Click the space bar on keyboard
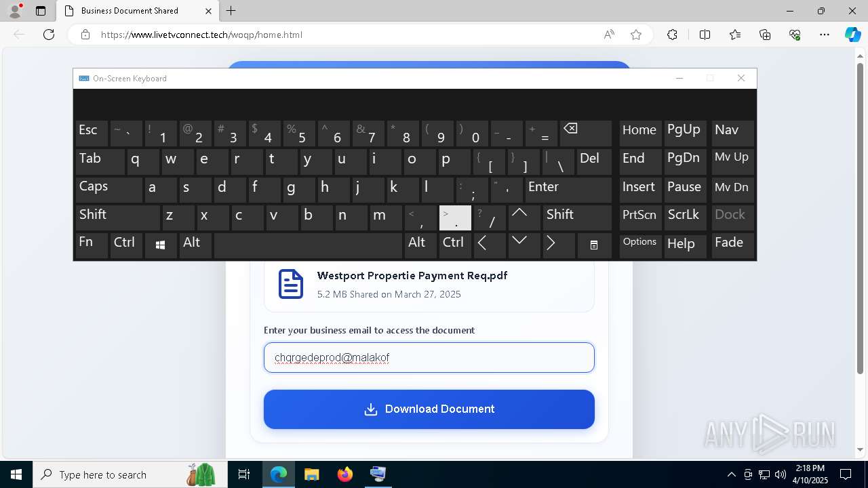 pos(308,245)
